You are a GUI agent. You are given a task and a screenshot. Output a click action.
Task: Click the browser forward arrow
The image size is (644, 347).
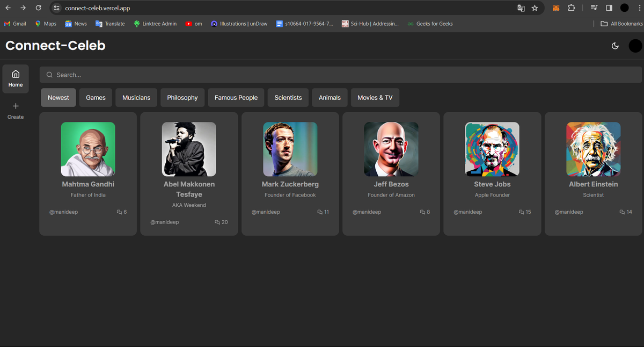pos(23,8)
